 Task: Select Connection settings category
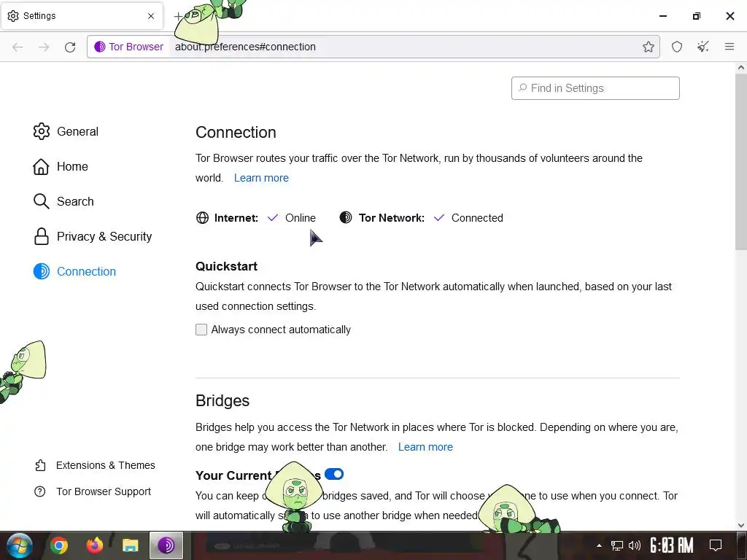(x=75, y=271)
